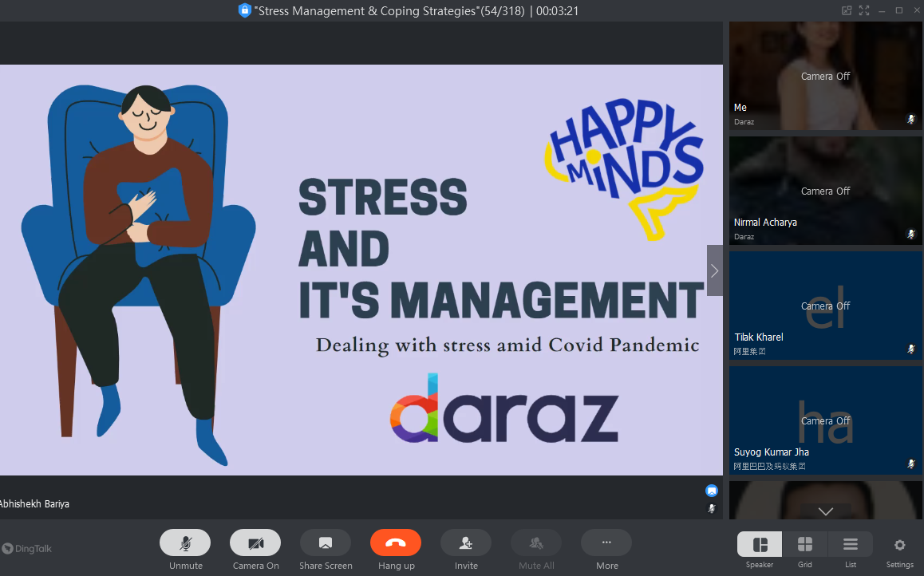The image size is (924, 576).
Task: Switch to Grid view layout
Action: click(805, 544)
